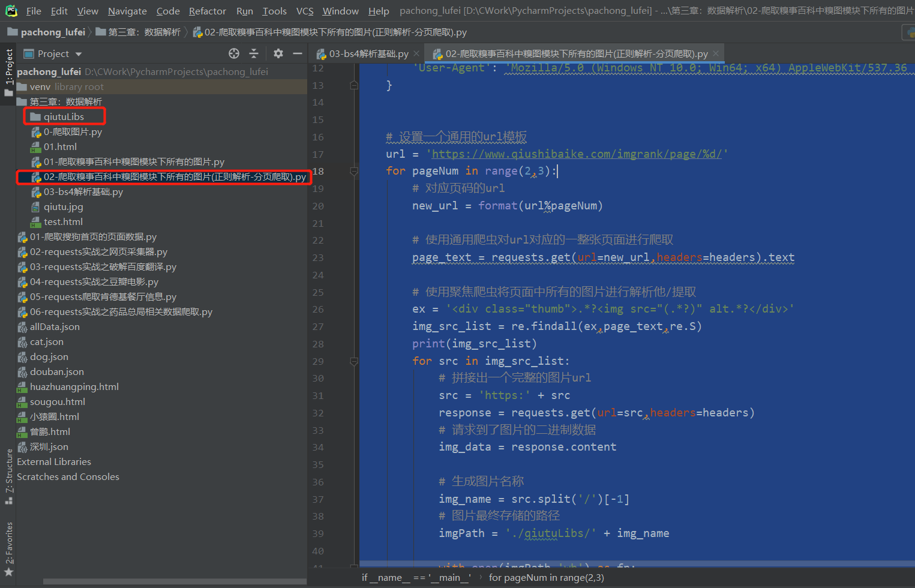The image size is (915, 588).
Task: Toggle the 1: Project side tool button
Action: (x=8, y=73)
